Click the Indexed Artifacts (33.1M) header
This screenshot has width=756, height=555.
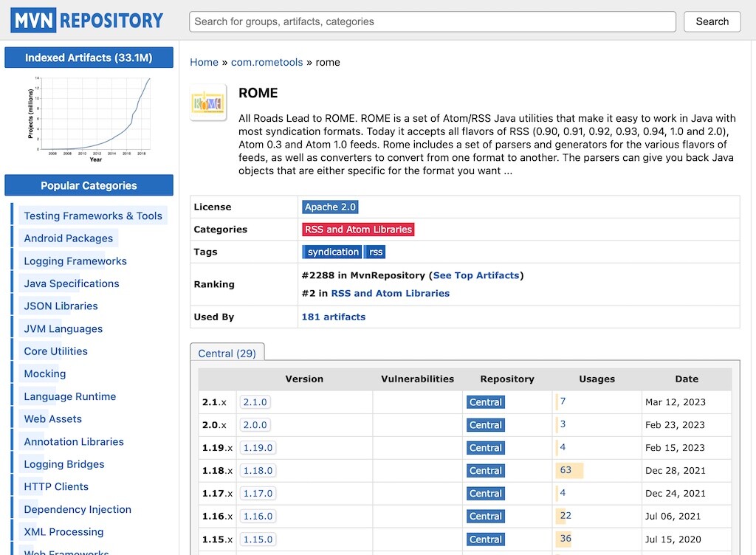[89, 58]
